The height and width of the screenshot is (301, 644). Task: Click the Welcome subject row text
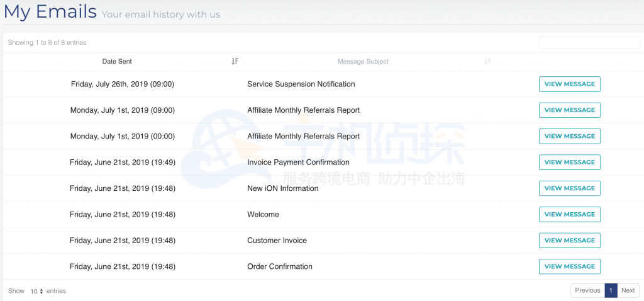[263, 214]
